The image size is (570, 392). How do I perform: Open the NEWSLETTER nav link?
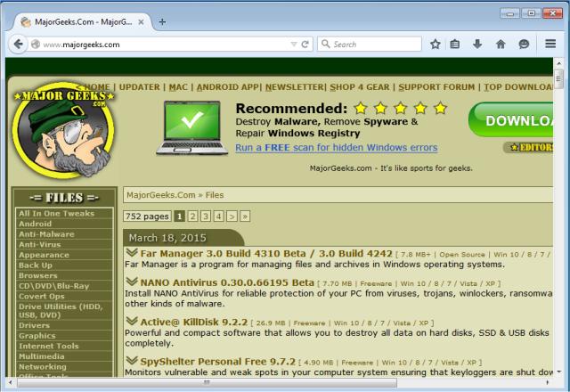pyautogui.click(x=295, y=87)
